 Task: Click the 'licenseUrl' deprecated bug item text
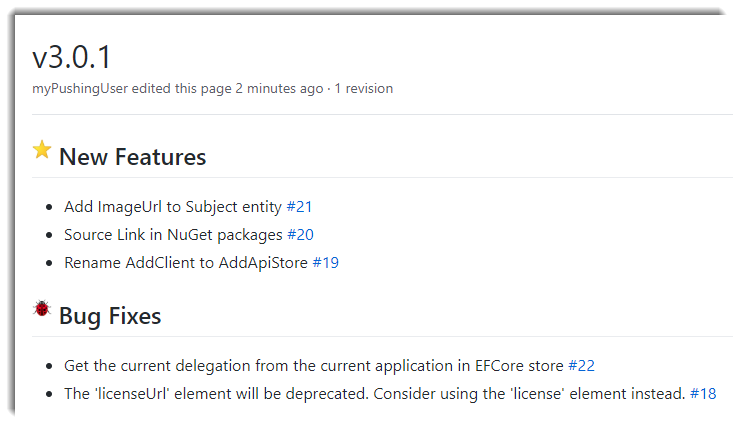pos(375,394)
